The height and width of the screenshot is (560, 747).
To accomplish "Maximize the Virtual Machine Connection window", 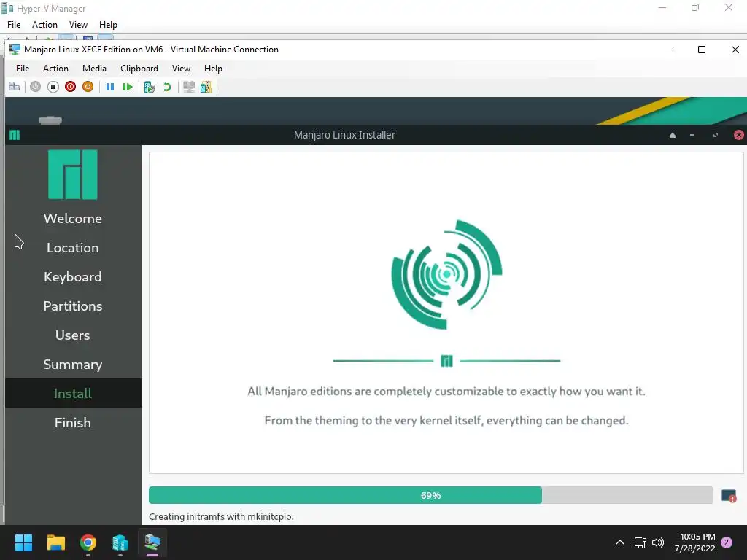I will pos(701,50).
